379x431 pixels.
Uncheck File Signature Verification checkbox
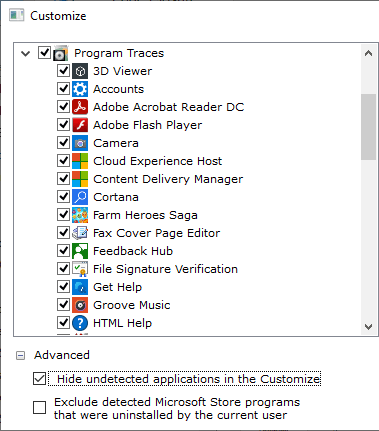[63, 269]
